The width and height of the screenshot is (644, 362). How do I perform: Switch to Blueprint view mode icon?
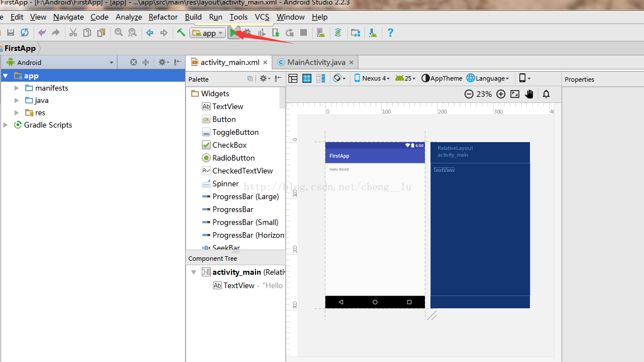coord(307,78)
